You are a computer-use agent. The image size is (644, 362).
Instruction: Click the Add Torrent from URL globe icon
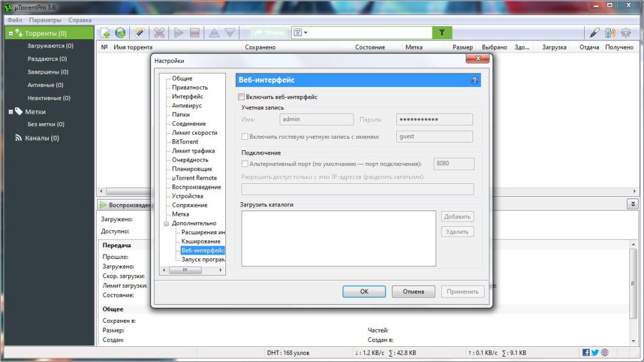(x=120, y=33)
